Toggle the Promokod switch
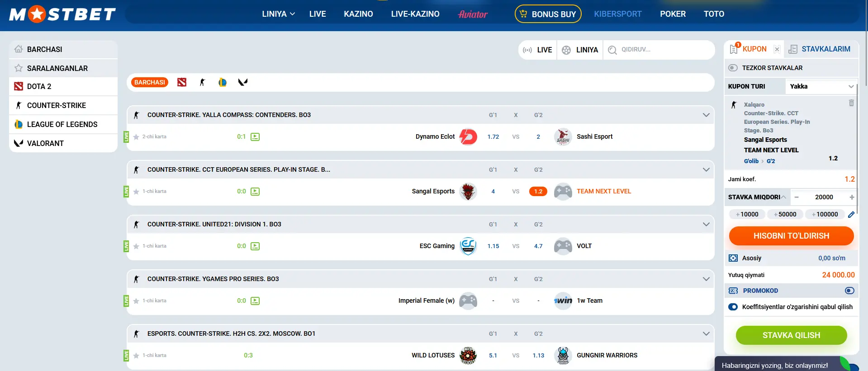The image size is (868, 371). [x=849, y=291]
